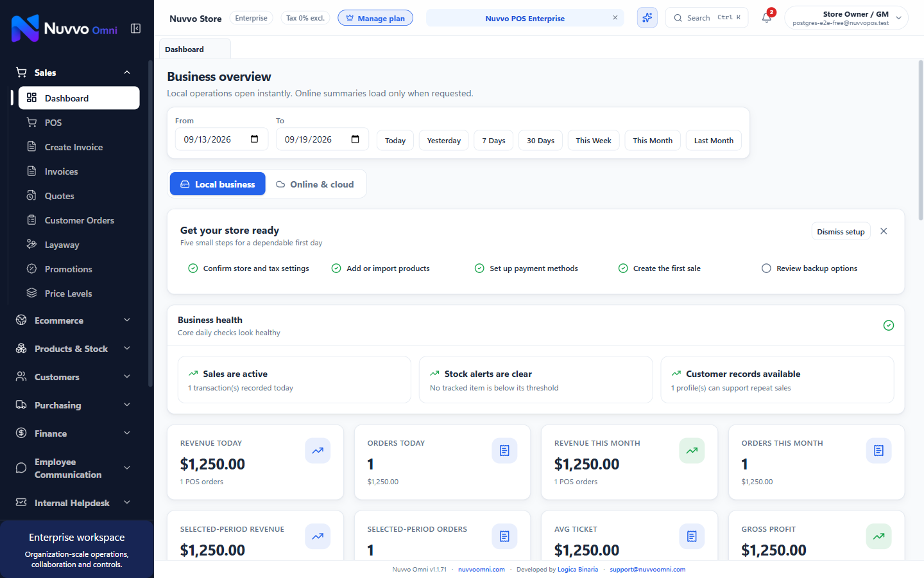The image size is (924, 578).
Task: Click Dismiss setup button
Action: coord(841,232)
